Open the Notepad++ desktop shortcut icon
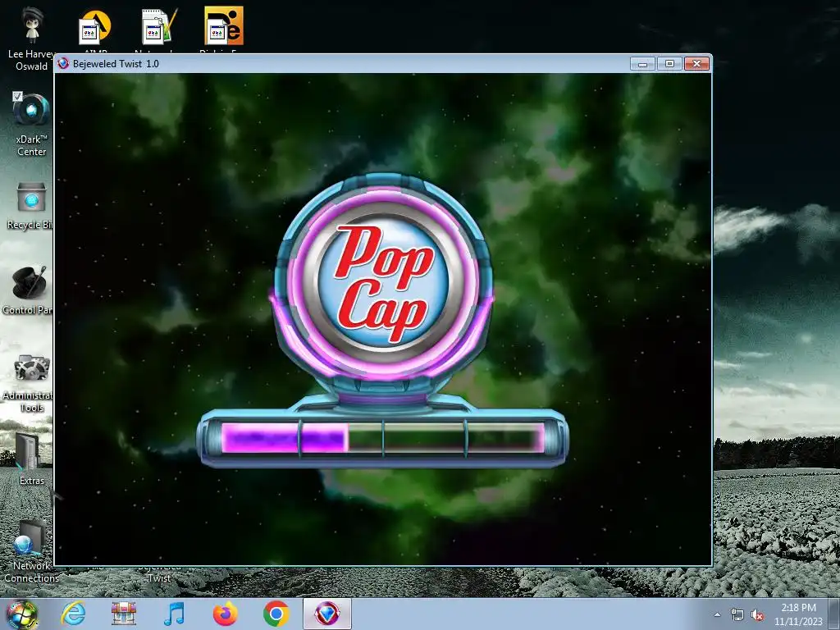 coord(159,27)
